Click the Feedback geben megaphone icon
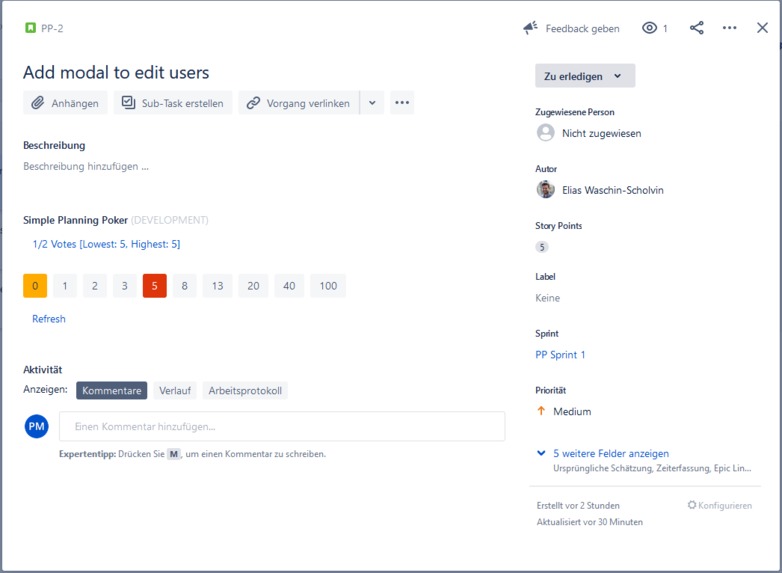 (530, 28)
